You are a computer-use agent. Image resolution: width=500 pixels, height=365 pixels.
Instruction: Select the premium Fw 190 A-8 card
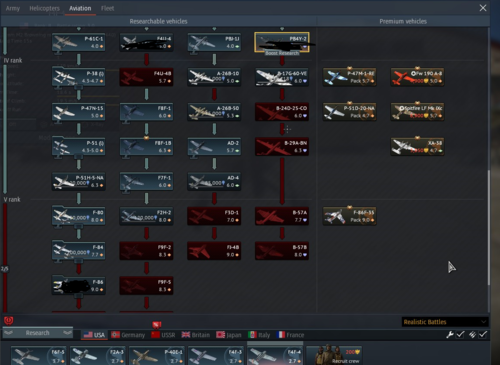(417, 77)
